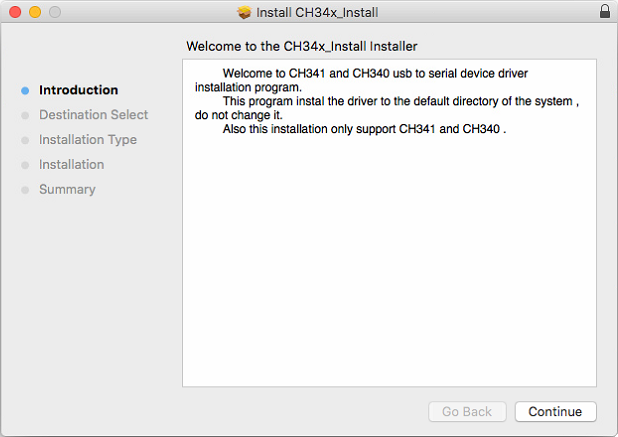The width and height of the screenshot is (618, 437).
Task: Click the Continue button
Action: click(x=555, y=411)
